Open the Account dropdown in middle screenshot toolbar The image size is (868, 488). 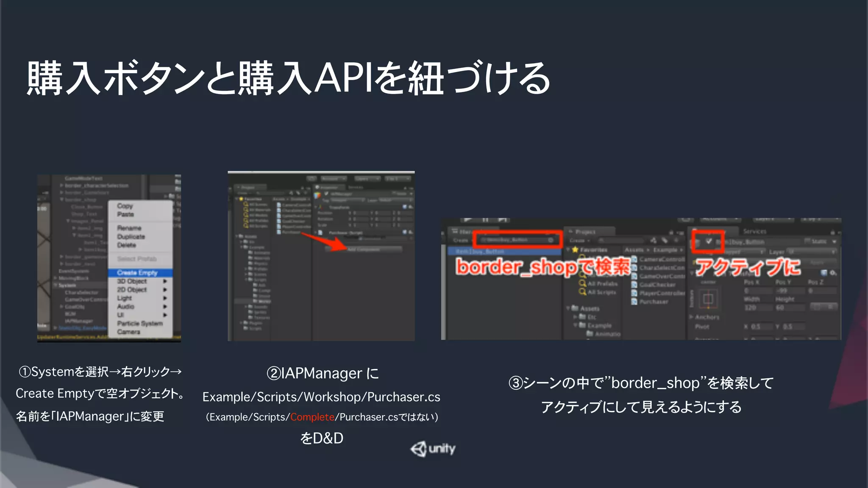pyautogui.click(x=334, y=178)
